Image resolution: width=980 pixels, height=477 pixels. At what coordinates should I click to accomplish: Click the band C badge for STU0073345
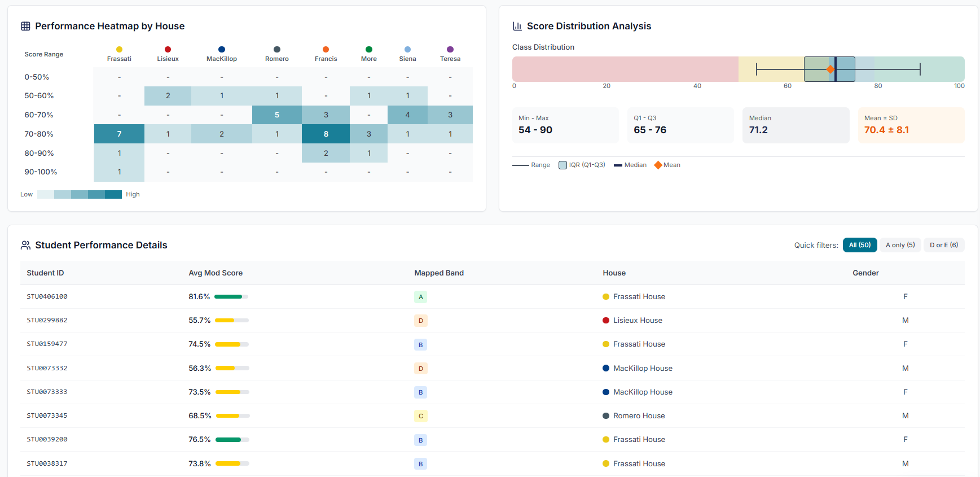421,416
